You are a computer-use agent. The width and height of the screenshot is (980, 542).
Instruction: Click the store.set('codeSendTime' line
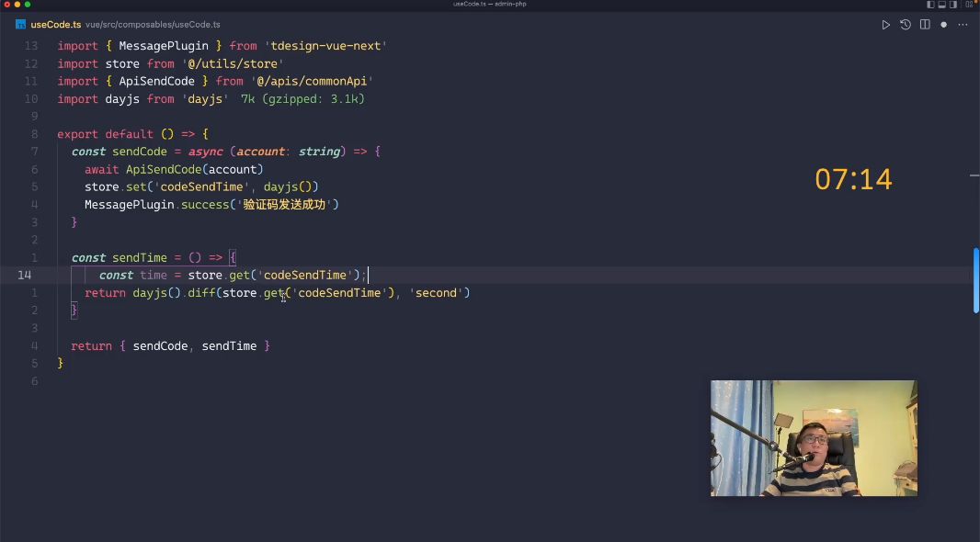[x=201, y=186]
